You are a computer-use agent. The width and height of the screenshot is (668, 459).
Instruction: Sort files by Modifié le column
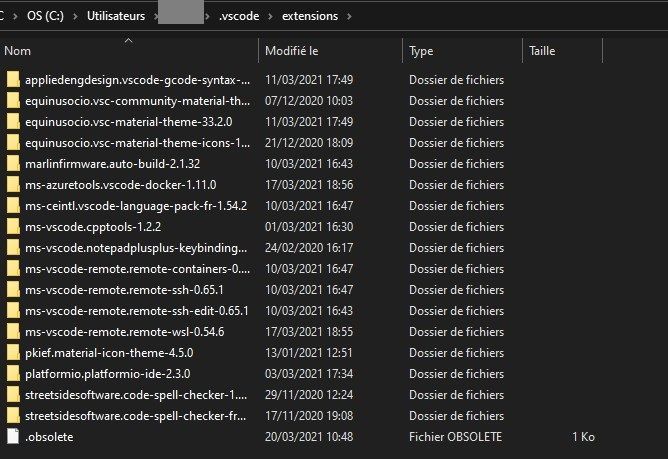(291, 50)
